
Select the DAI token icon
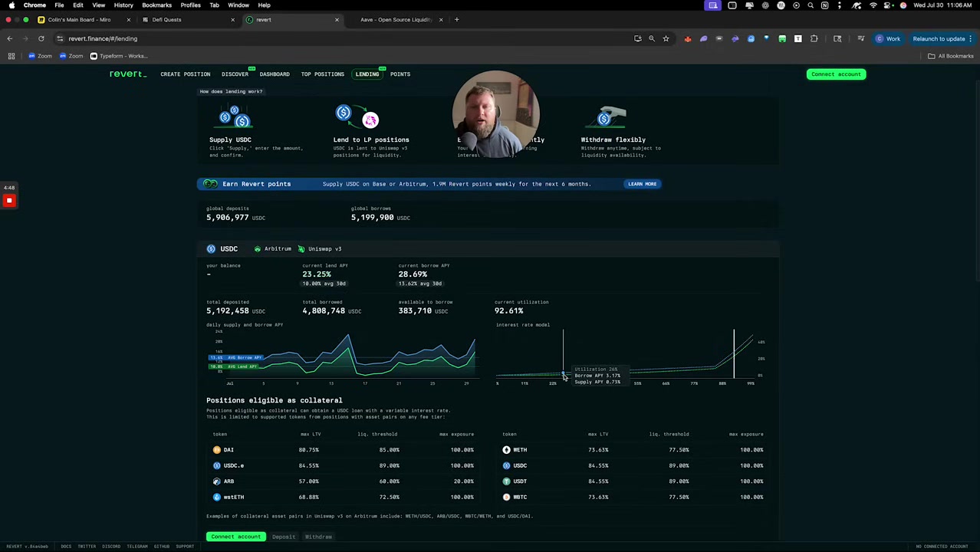click(217, 449)
